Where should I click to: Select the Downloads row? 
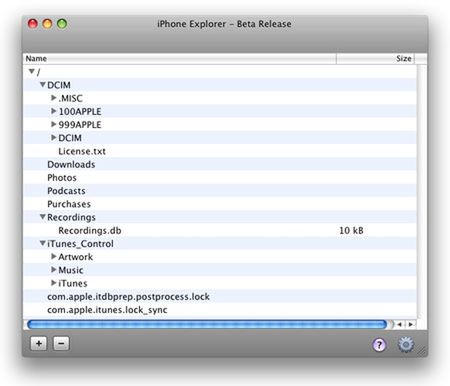220,164
